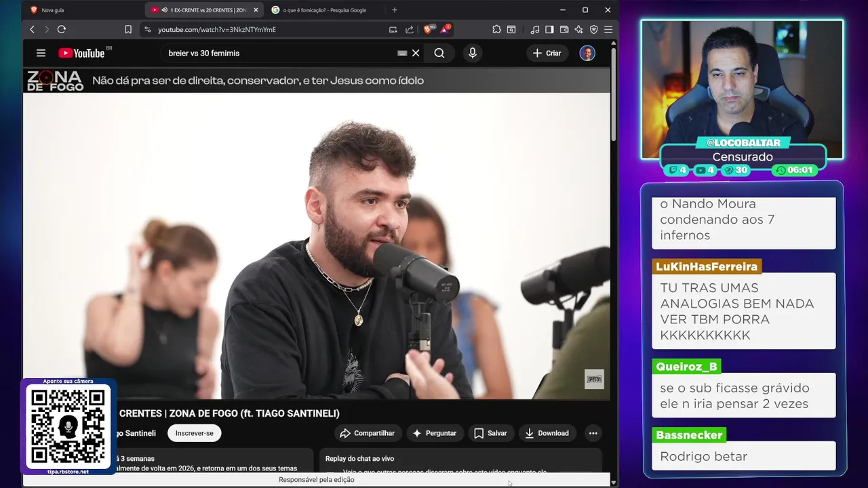
Task: Click the video player area
Action: [x=317, y=246]
